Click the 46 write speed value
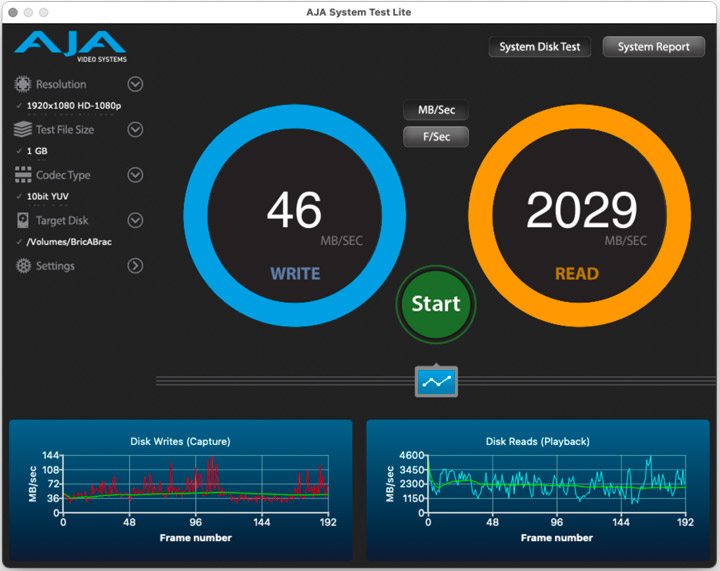This screenshot has width=720, height=571. click(294, 210)
